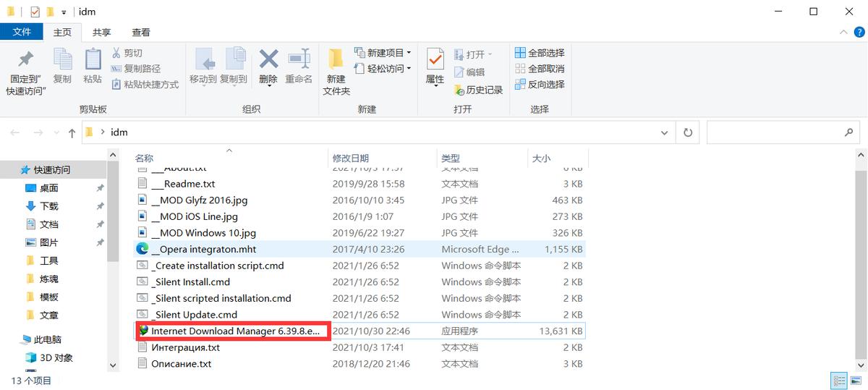The image size is (868, 390).
Task: Switch to large icons view in status bar
Action: pos(856,381)
